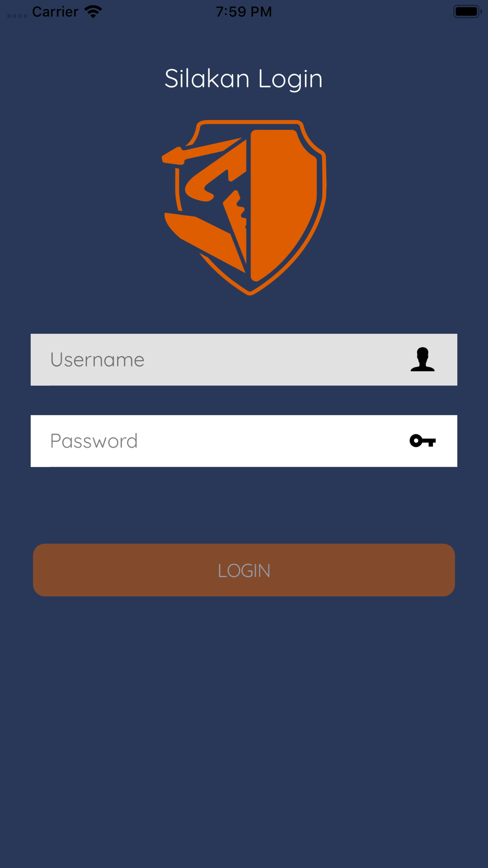Tap empty dark area below LOGIN button
The image size is (488, 868).
(x=244, y=732)
